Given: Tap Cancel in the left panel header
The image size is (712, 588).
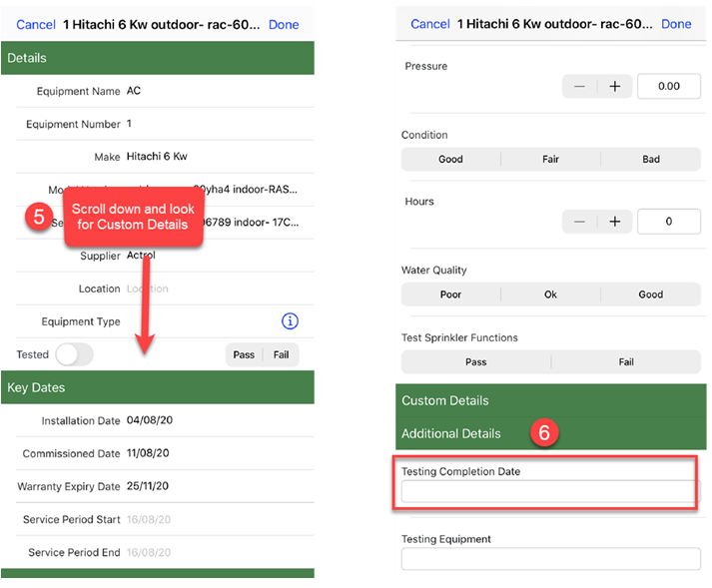Looking at the screenshot, I should point(36,24).
